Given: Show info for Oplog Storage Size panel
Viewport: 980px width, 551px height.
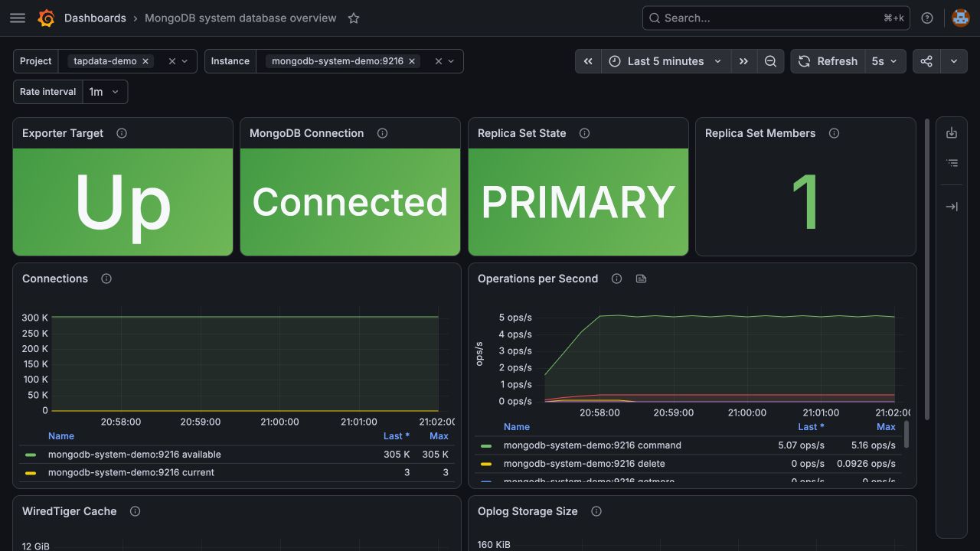Looking at the screenshot, I should 596,511.
